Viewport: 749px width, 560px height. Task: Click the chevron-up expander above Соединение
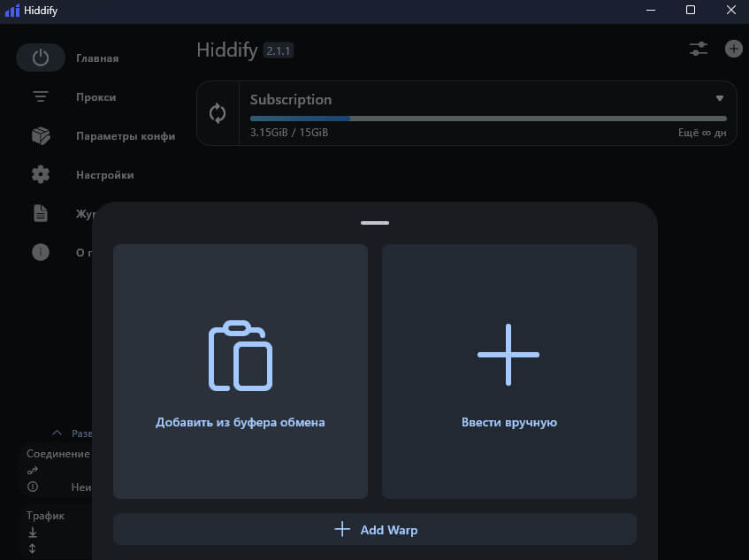(x=57, y=433)
